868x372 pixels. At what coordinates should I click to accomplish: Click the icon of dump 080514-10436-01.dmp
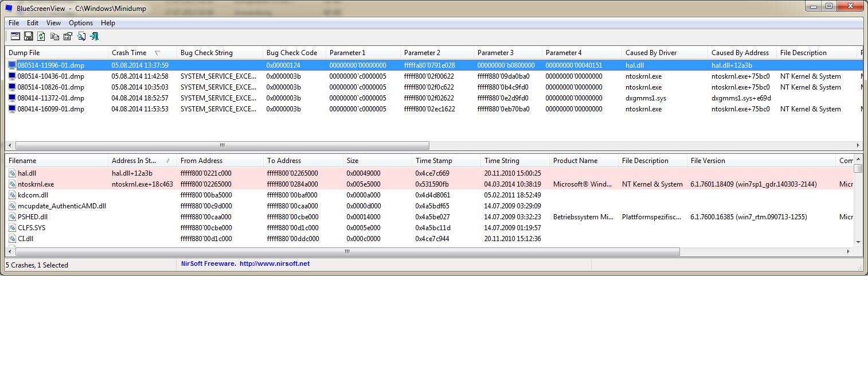[12, 76]
